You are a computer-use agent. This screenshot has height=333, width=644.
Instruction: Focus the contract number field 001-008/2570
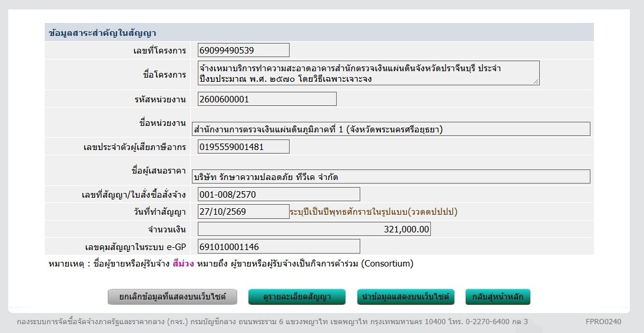(279, 194)
